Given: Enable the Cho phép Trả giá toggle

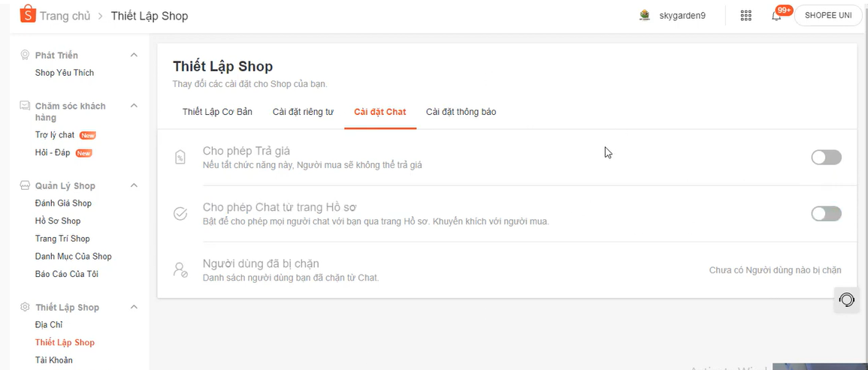Looking at the screenshot, I should click(826, 158).
